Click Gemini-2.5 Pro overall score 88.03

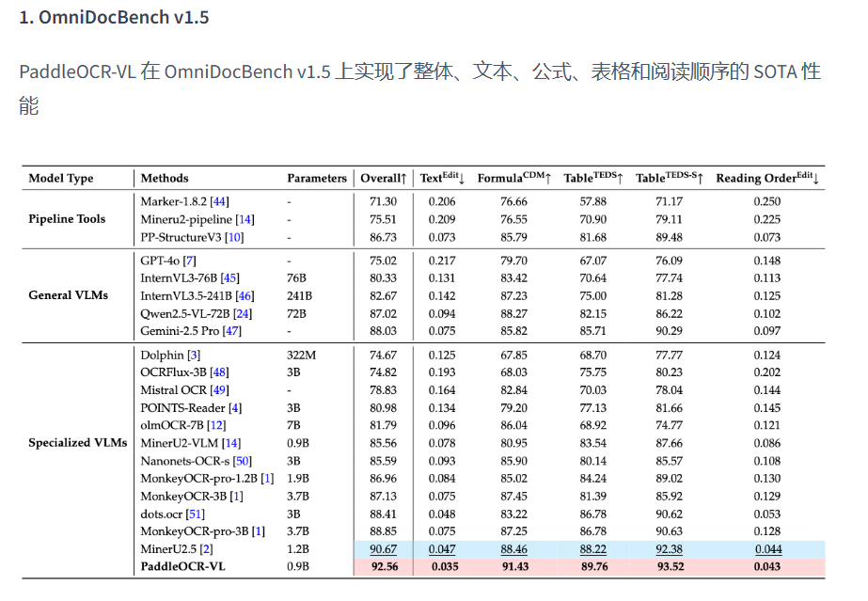383,331
